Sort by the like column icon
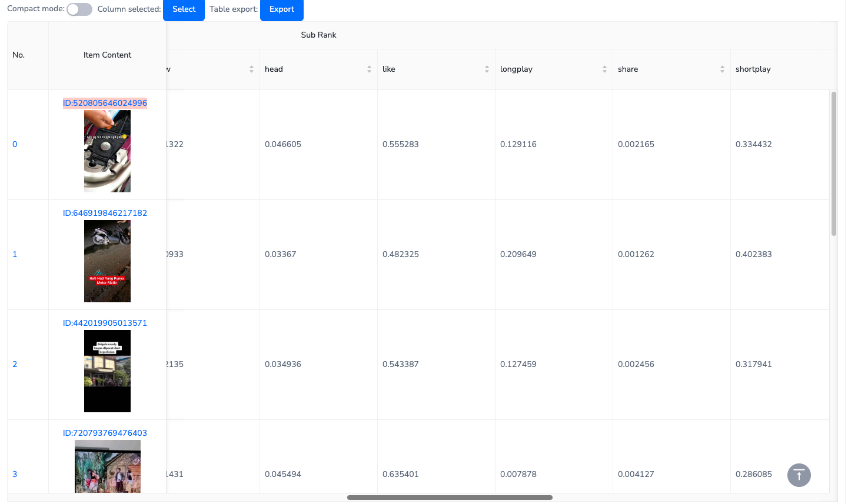The height and width of the screenshot is (504, 848). 487,69
